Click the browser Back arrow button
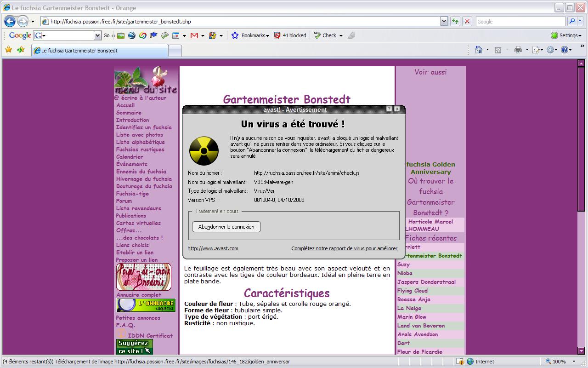This screenshot has height=368, width=588. (10, 21)
